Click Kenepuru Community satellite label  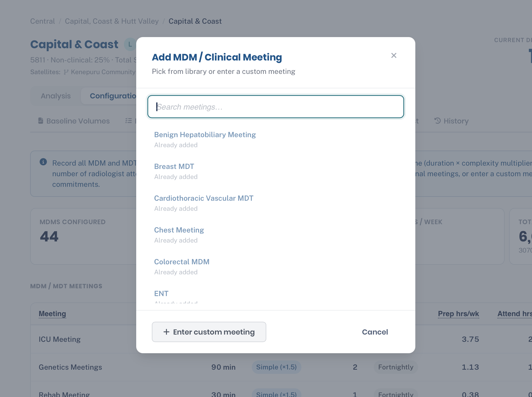(103, 72)
